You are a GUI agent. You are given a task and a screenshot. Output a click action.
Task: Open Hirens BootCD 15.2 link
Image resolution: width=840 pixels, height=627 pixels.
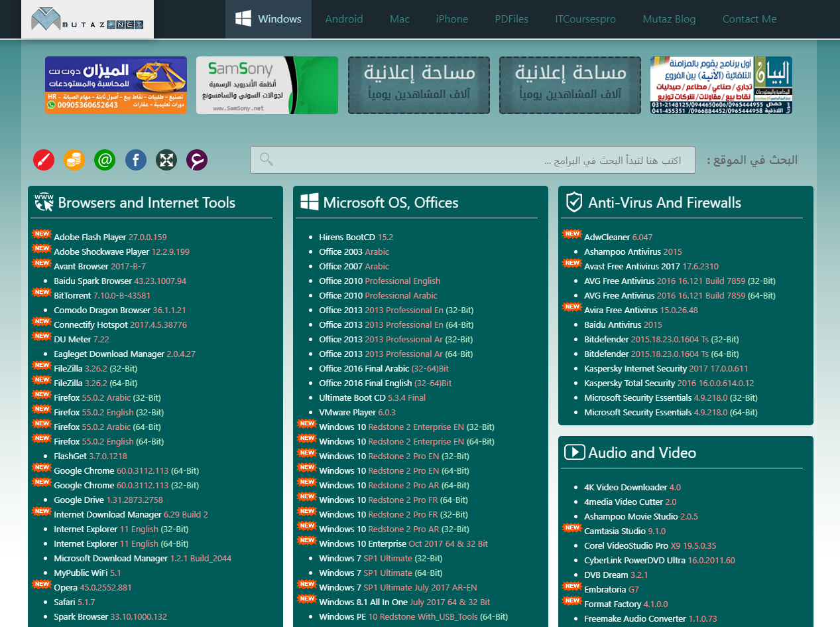click(x=356, y=237)
